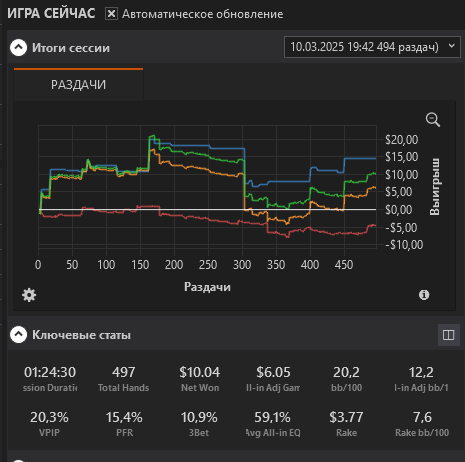Click the VPIP value 20,3%
This screenshot has height=462, width=465.
tap(49, 417)
